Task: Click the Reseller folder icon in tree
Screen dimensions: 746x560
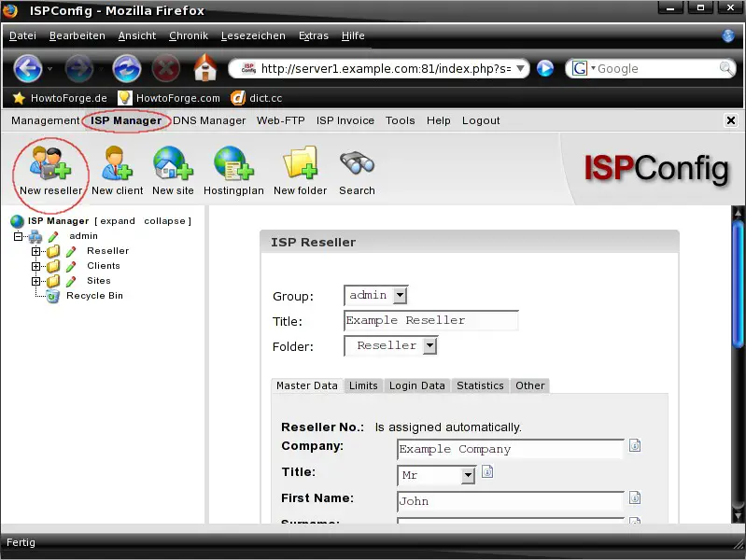Action: point(53,251)
